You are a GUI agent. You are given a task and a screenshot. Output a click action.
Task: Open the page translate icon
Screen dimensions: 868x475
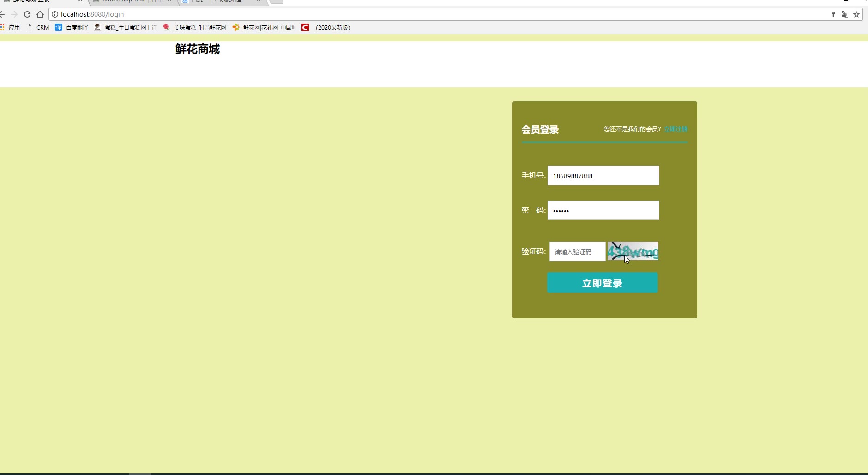(x=845, y=14)
